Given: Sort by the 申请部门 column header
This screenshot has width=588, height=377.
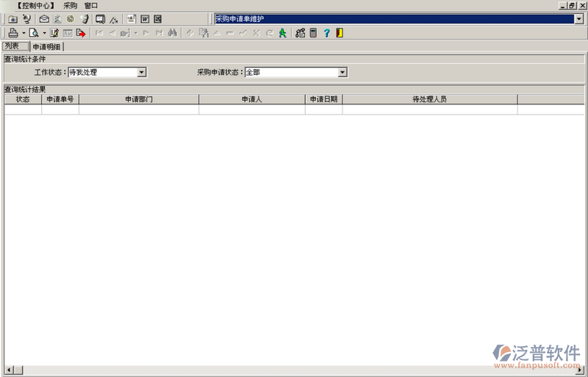Looking at the screenshot, I should tap(139, 99).
